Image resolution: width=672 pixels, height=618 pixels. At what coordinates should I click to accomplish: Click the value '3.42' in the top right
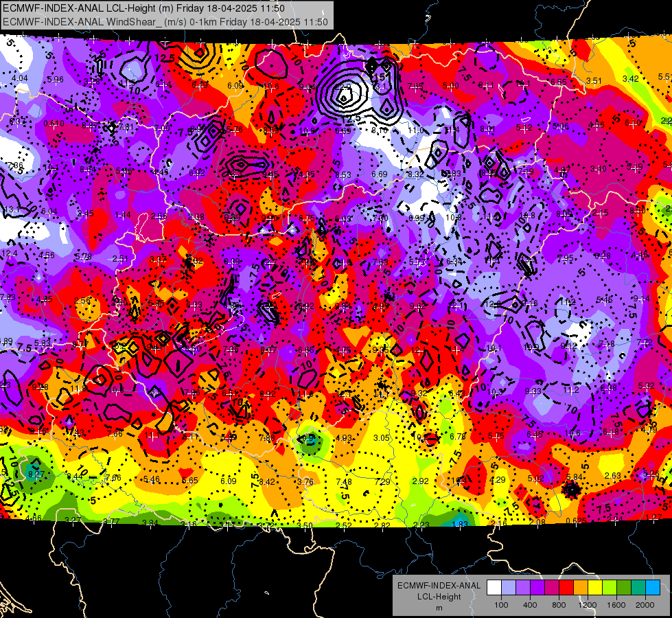pos(630,78)
